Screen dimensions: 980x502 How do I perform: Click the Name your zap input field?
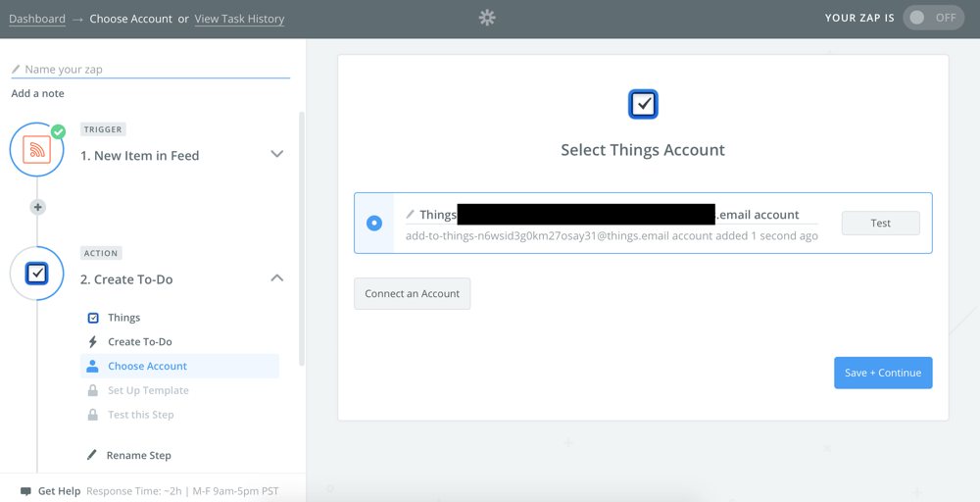[151, 70]
